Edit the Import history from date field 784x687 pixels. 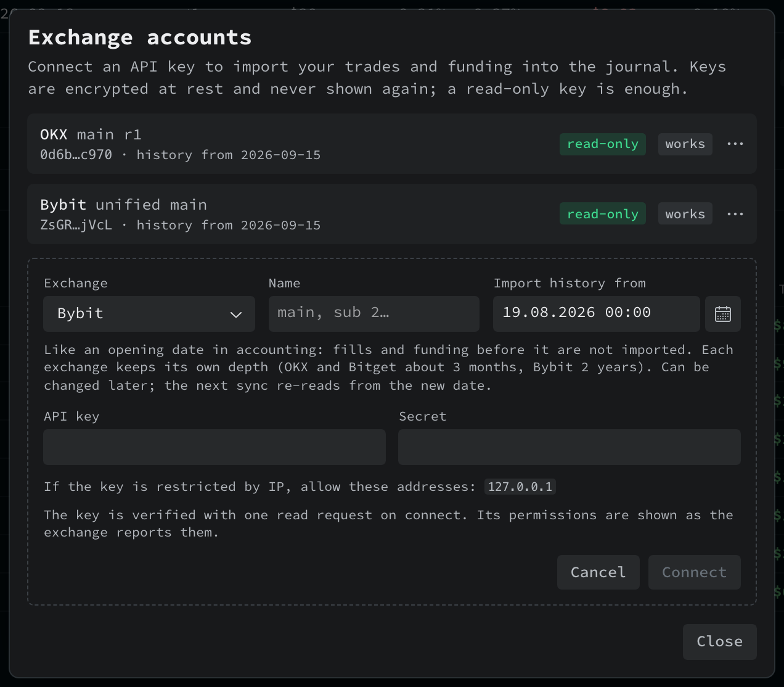tap(597, 314)
